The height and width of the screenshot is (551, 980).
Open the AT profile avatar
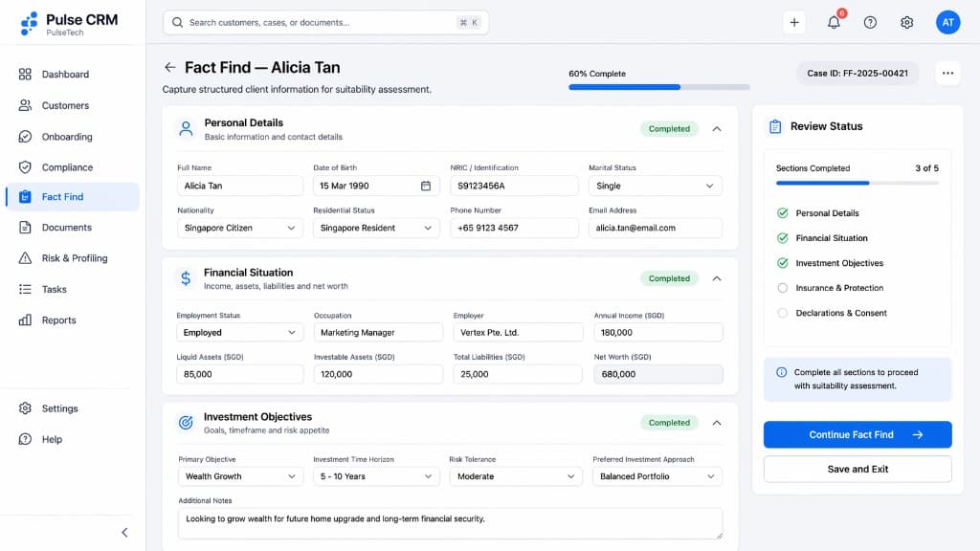[x=947, y=22]
